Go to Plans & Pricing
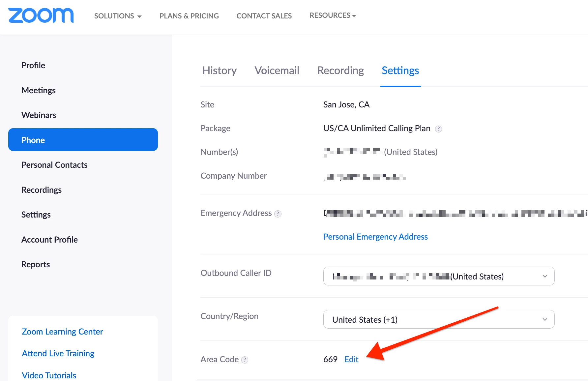Viewport: 588px width, 381px height. [189, 16]
